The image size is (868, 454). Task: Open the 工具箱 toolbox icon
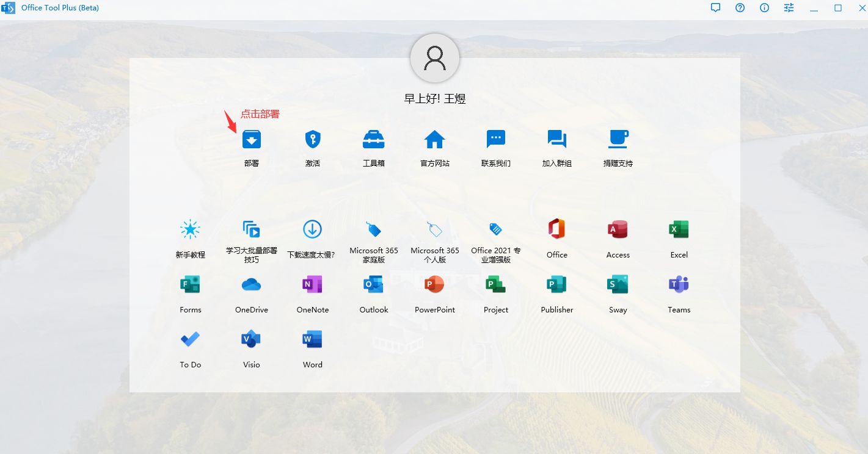pyautogui.click(x=374, y=140)
